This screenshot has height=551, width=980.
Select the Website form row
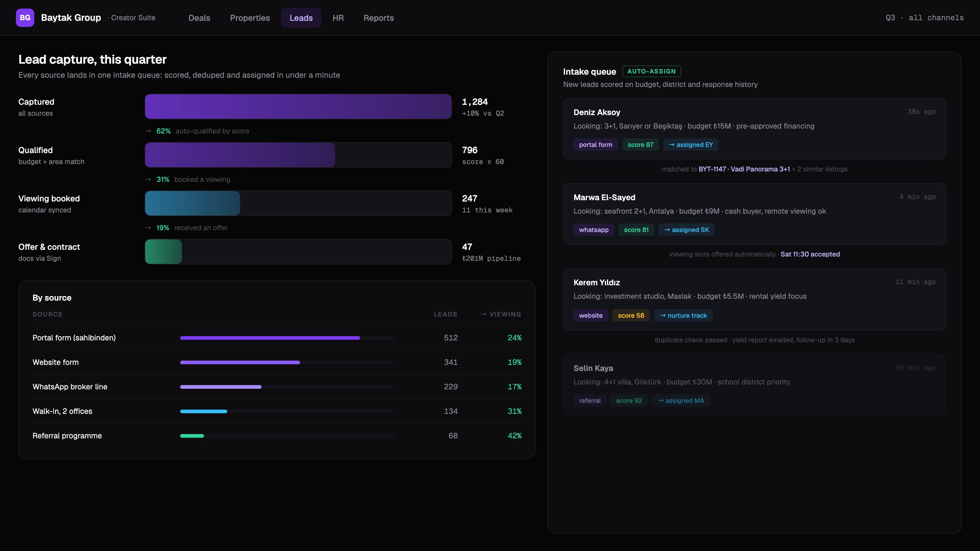tap(277, 362)
